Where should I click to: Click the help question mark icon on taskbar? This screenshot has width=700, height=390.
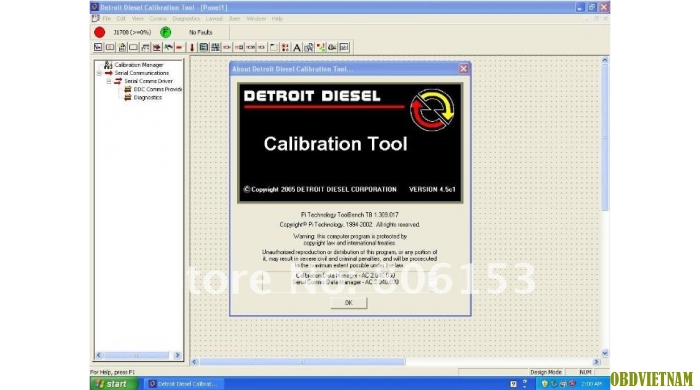[x=513, y=384]
